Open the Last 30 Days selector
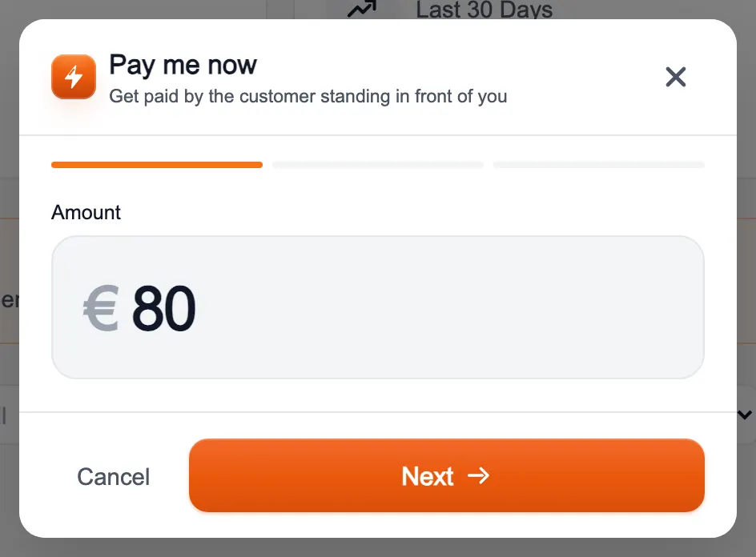The height and width of the screenshot is (557, 756). coord(484,10)
